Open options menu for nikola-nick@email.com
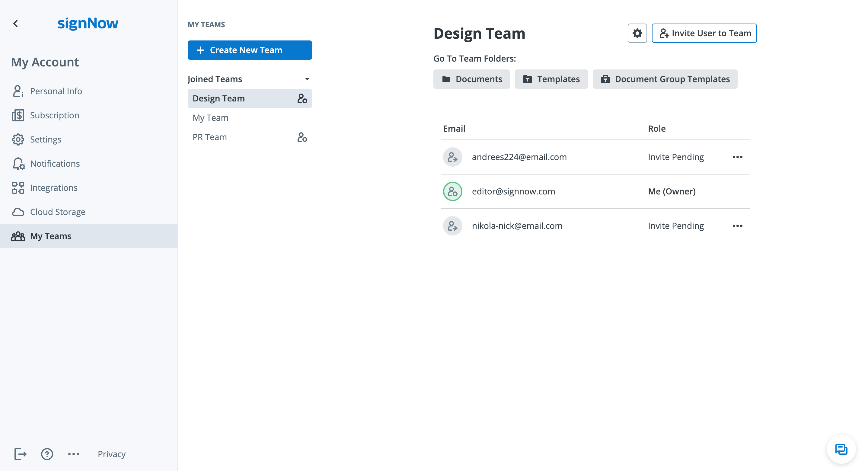Viewport: 868px width, 471px height. pos(737,226)
